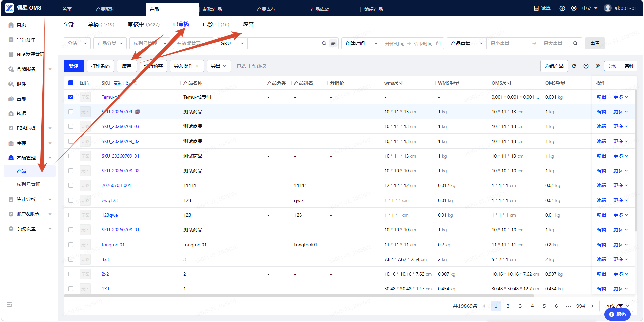
Task: Uncheck the Temu-Y2 row checkbox
Action: [x=71, y=97]
